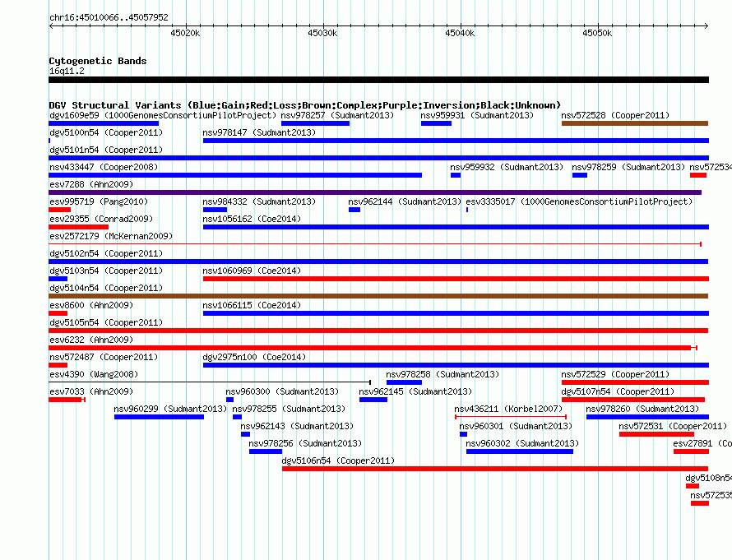Select nsv978256 (Sudmant2013) label
This screenshot has height=560, width=732.
pos(305,443)
